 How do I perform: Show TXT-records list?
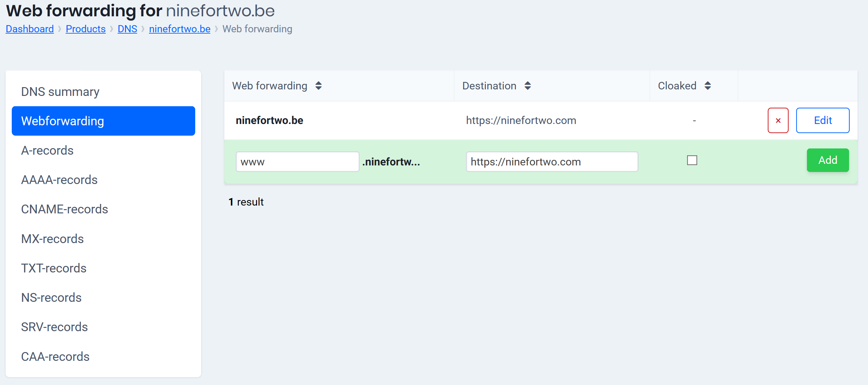(54, 268)
